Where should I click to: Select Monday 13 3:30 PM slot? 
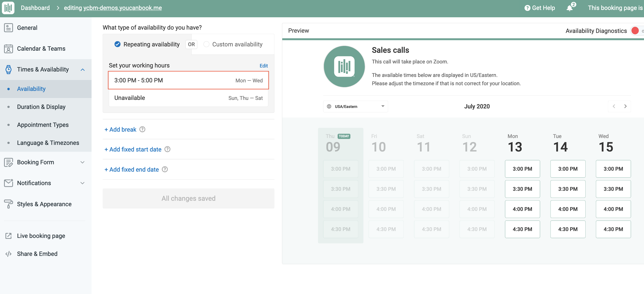point(522,189)
